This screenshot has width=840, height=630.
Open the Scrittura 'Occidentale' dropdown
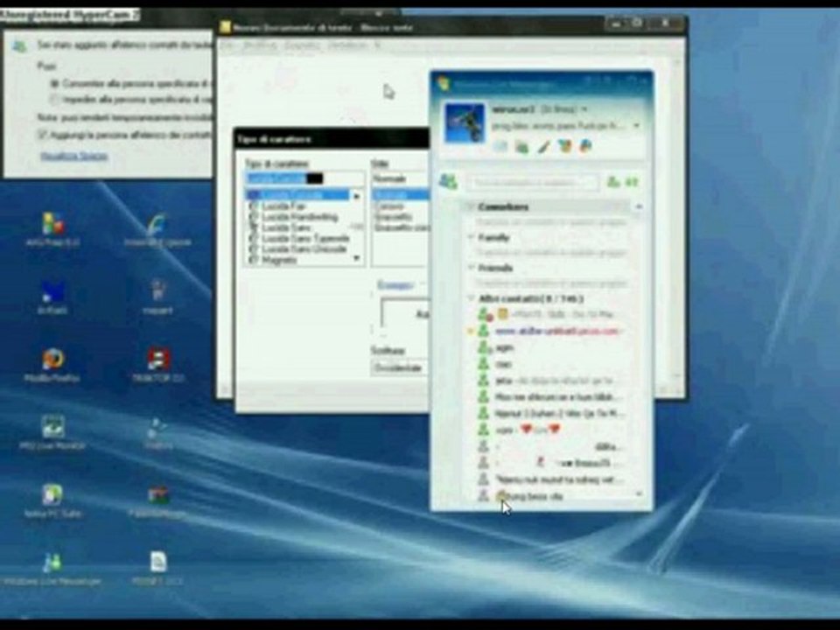click(400, 368)
